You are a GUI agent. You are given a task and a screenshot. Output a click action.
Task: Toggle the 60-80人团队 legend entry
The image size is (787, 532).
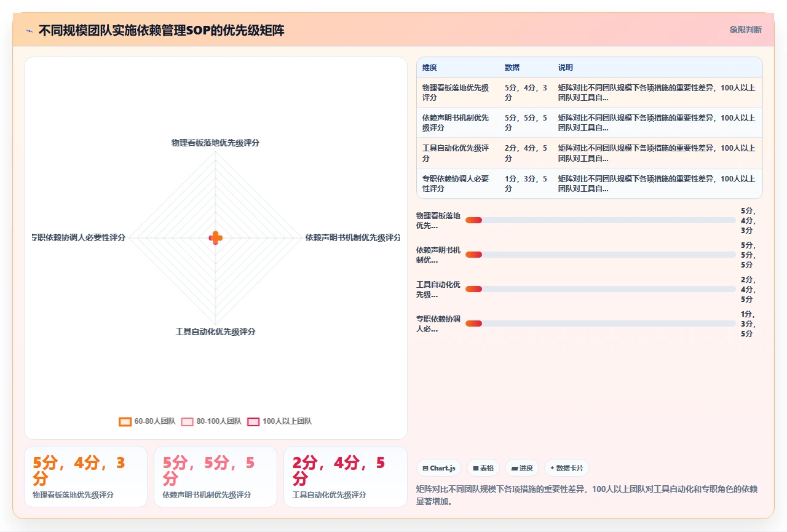[147, 421]
